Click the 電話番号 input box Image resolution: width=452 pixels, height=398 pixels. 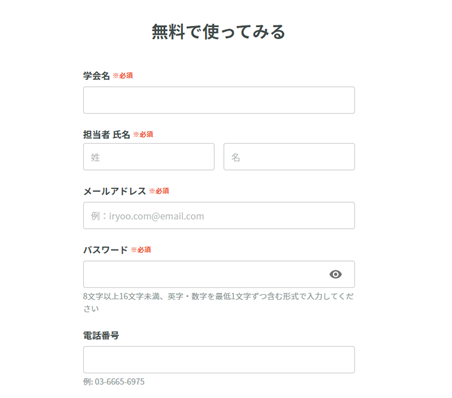click(219, 360)
